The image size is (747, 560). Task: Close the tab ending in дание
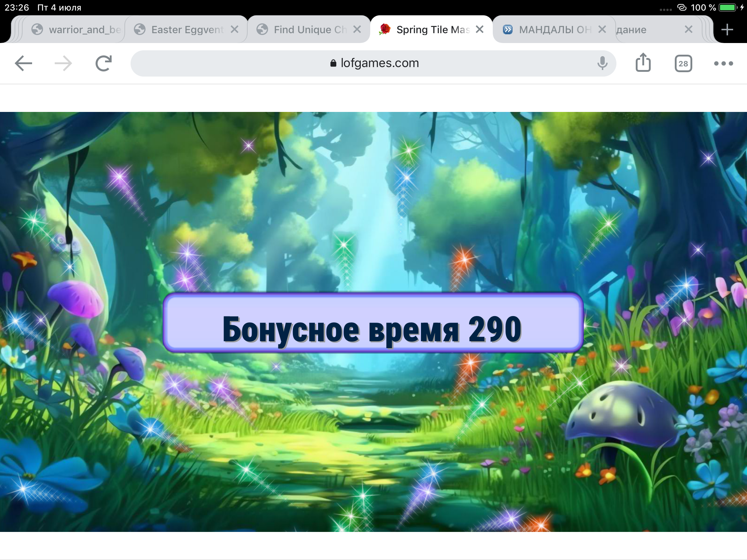688,30
